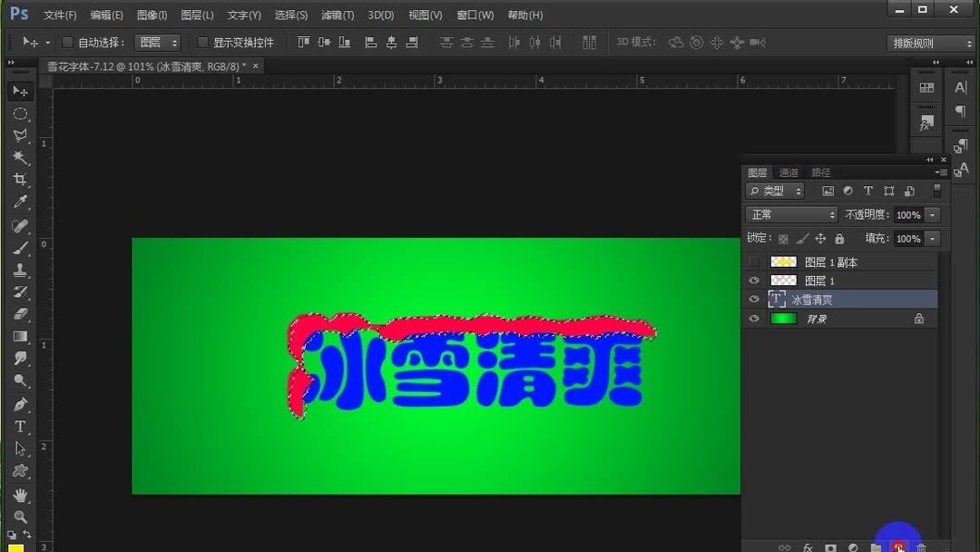Image resolution: width=980 pixels, height=552 pixels.
Task: Click the Link layers icon
Action: point(784,547)
